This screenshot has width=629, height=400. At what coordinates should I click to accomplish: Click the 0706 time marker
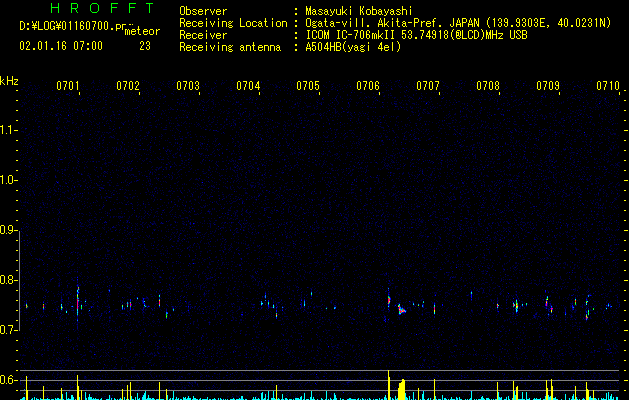[x=368, y=85]
